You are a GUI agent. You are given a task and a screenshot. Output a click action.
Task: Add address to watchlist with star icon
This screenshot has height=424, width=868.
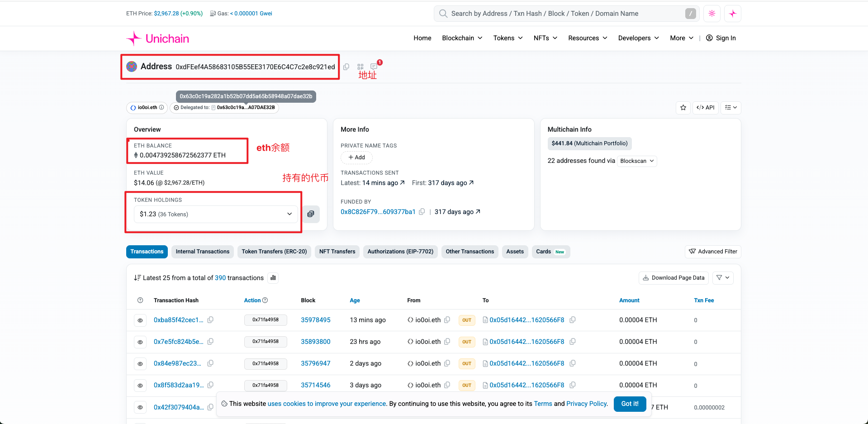(x=683, y=108)
